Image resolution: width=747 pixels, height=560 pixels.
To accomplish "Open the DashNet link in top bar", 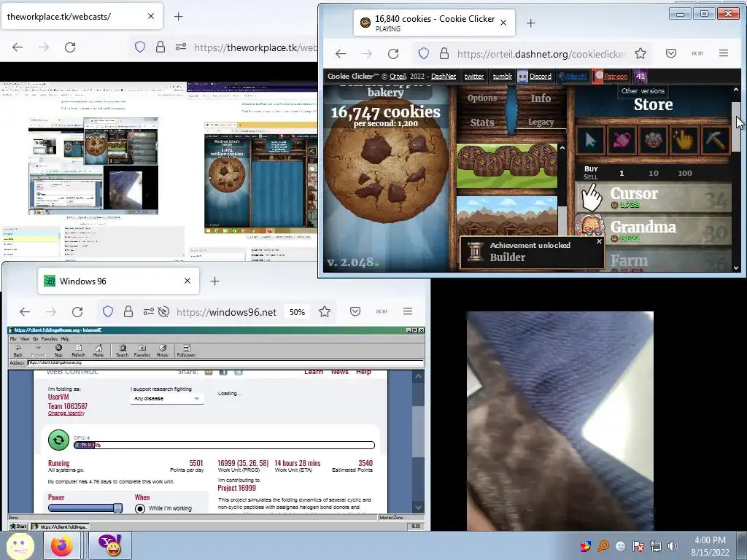I will tap(443, 76).
